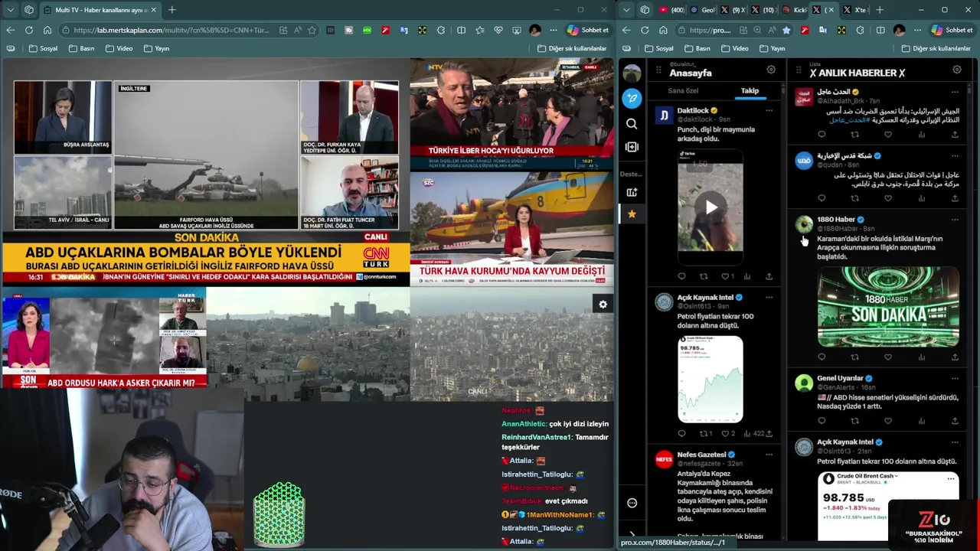Open the tab search chevron in left browser

coord(11,10)
